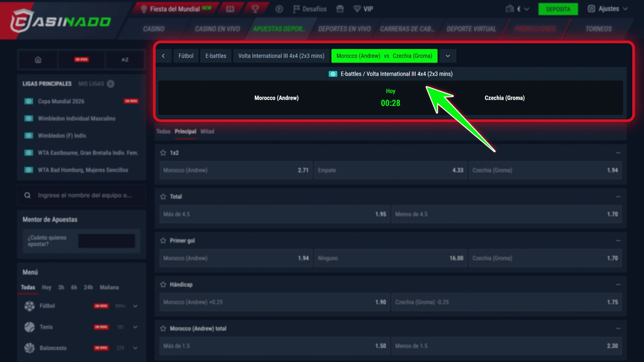The image size is (644, 362).
Task: Click Volta International III breadcrumb button
Action: pyautogui.click(x=281, y=56)
